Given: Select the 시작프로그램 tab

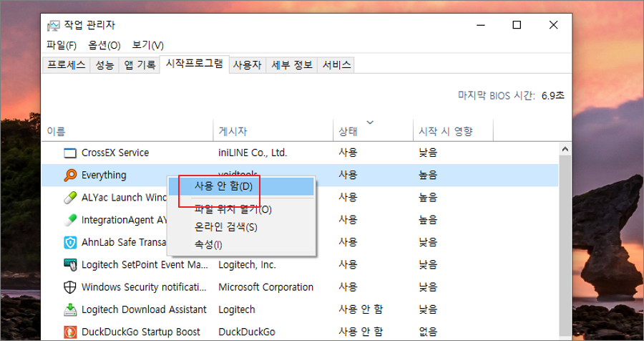Looking at the screenshot, I should (194, 64).
